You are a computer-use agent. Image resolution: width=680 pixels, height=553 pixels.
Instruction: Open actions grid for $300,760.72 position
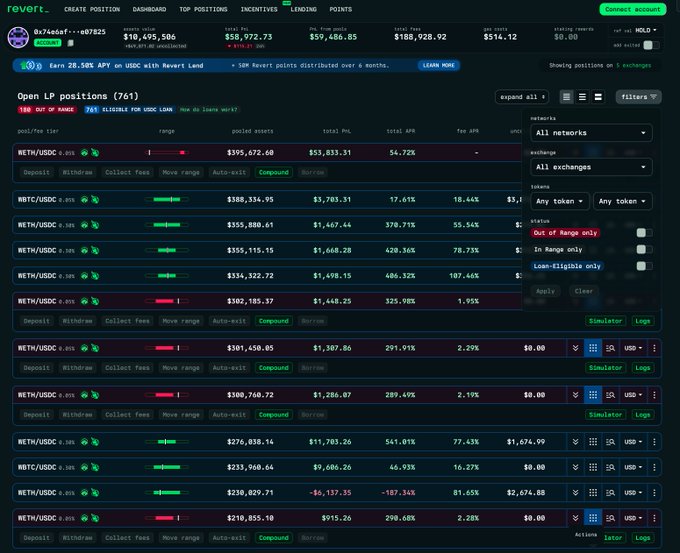point(593,395)
